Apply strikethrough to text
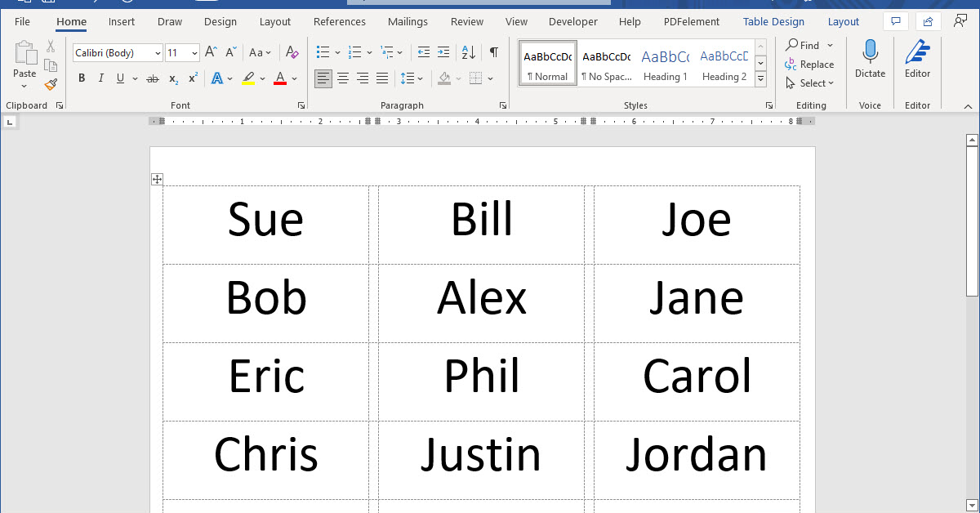This screenshot has width=980, height=513. (x=152, y=78)
